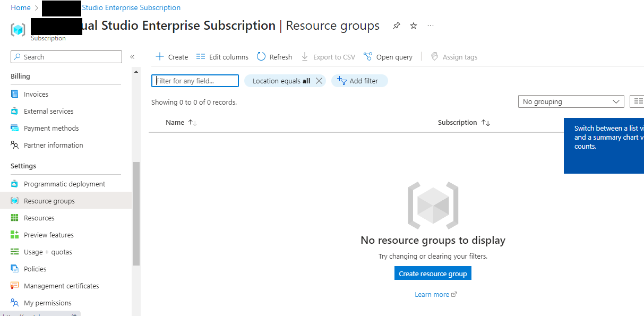Click the Filter for any field input box
This screenshot has height=316, width=644.
tap(195, 81)
